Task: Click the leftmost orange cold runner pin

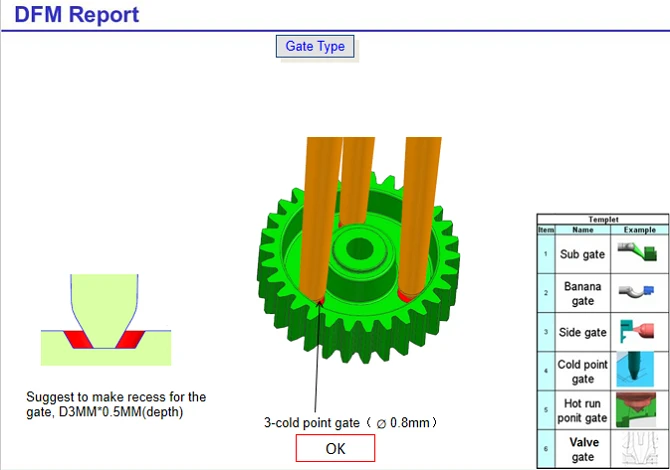Action: click(320, 219)
